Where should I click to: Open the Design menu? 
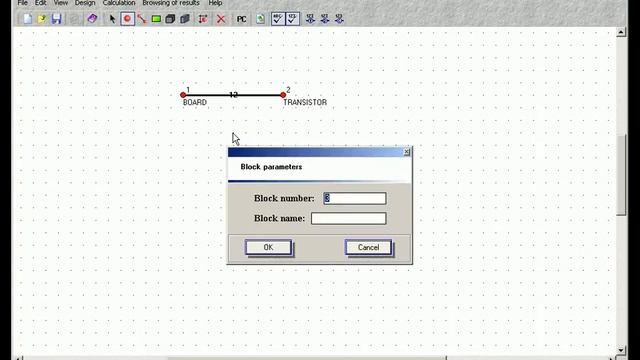85,3
